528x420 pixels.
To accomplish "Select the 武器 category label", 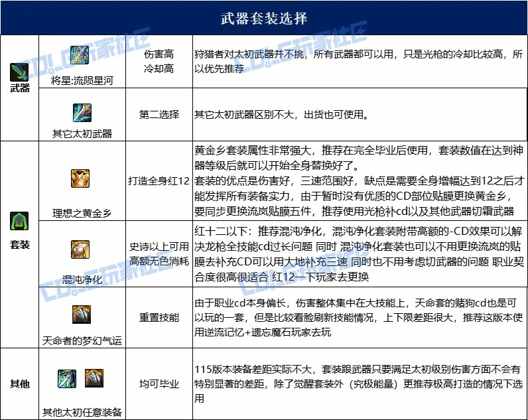I will click(x=20, y=88).
